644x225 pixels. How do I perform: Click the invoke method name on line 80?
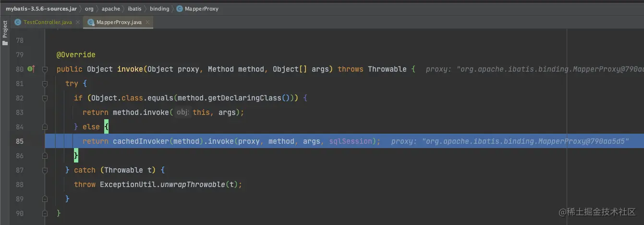pos(130,69)
